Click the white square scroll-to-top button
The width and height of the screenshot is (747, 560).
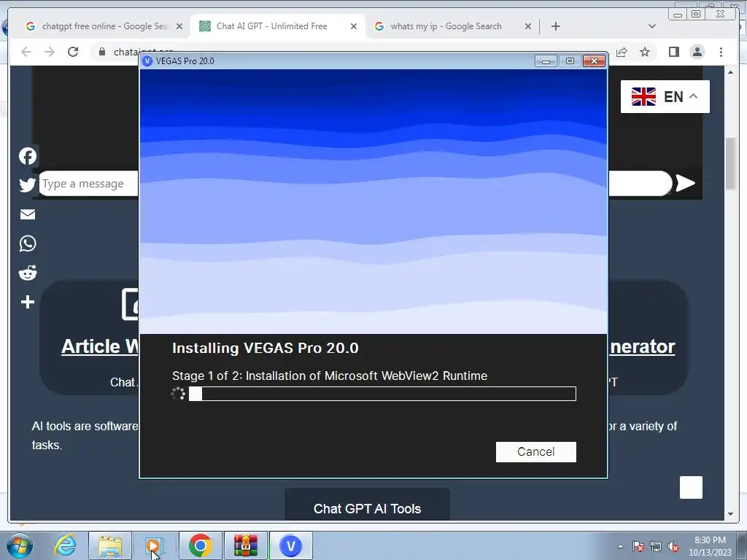(691, 487)
